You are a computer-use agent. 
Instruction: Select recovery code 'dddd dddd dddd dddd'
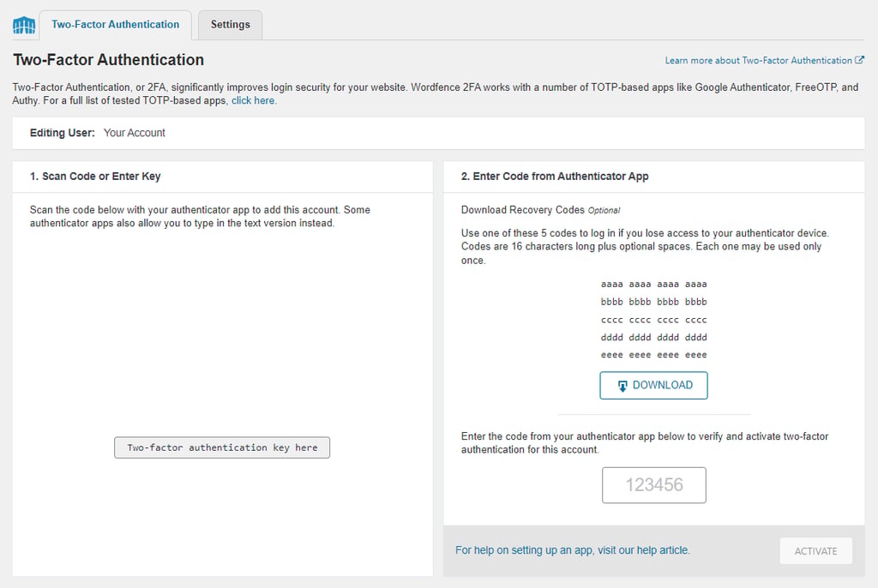(x=653, y=338)
